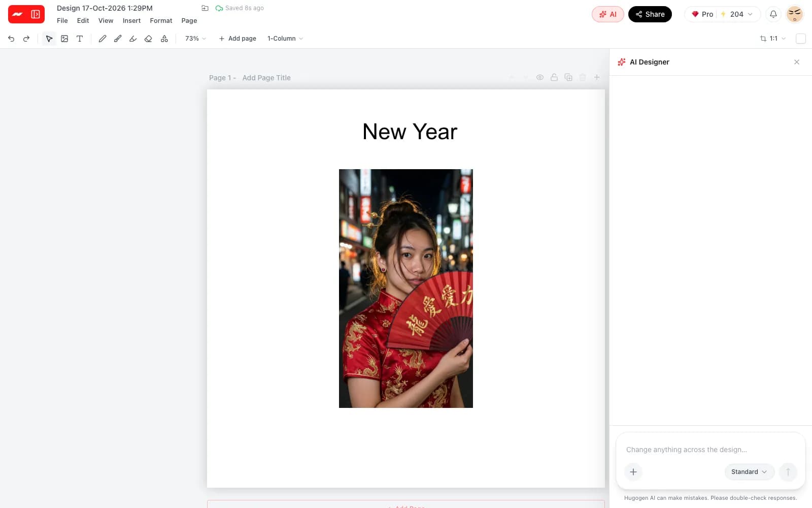Click the plus attachment button in AI prompt

(633, 472)
